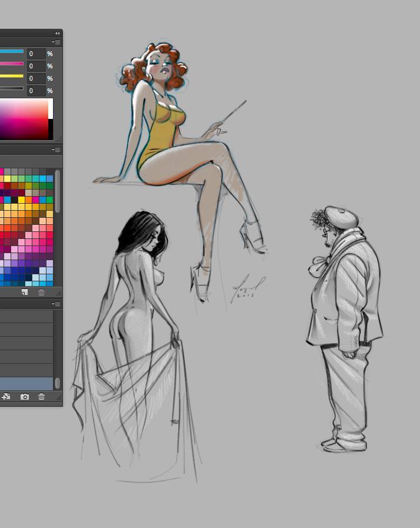Click the History panel scrollbar thumb
This screenshot has width=420, height=528.
[x=58, y=383]
